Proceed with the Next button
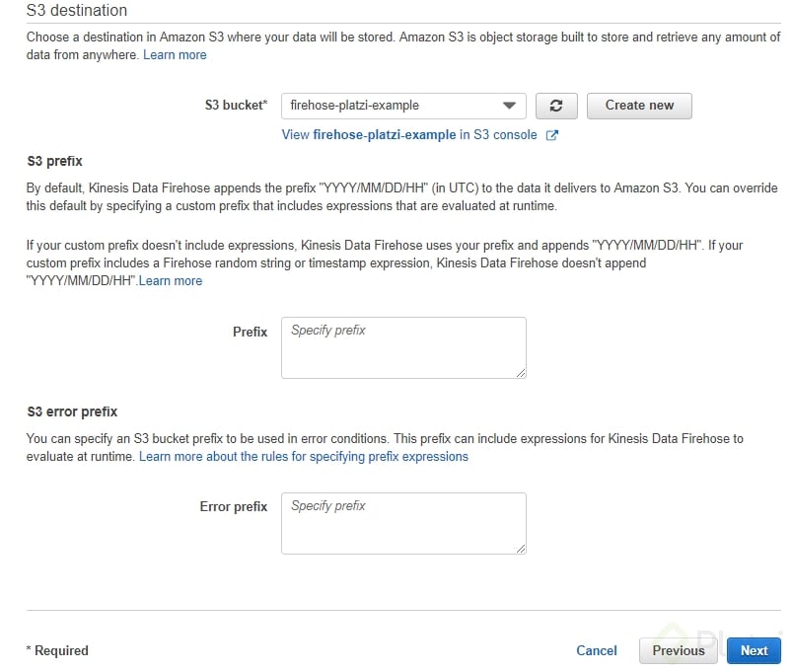 point(754,650)
